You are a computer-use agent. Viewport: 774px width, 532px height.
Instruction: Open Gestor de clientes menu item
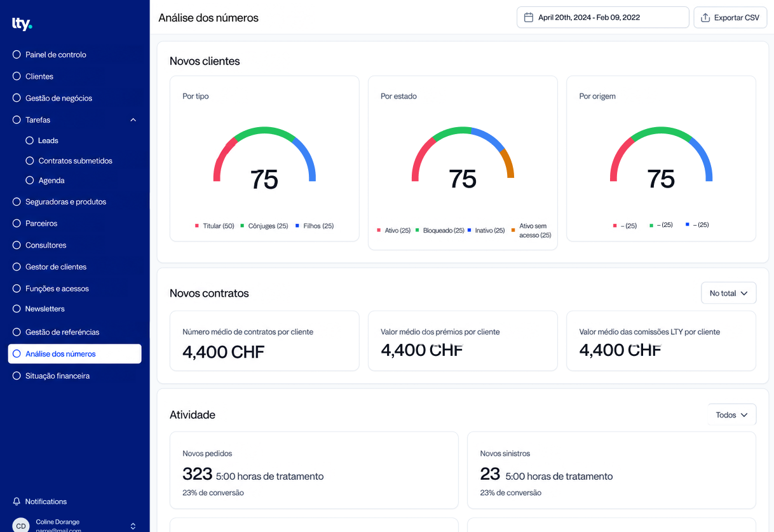(56, 267)
